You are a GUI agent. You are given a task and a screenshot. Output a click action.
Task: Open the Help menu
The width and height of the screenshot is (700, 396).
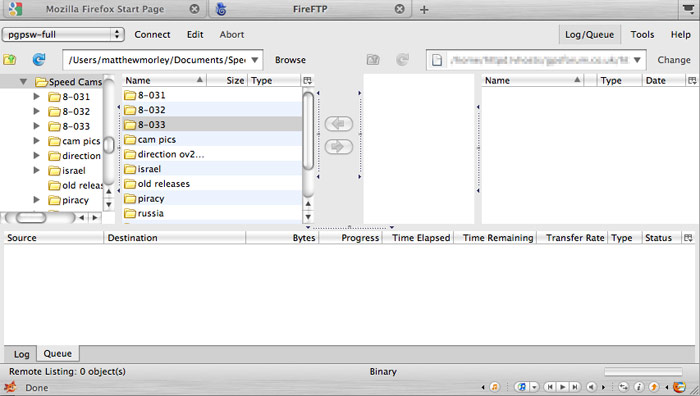(680, 34)
